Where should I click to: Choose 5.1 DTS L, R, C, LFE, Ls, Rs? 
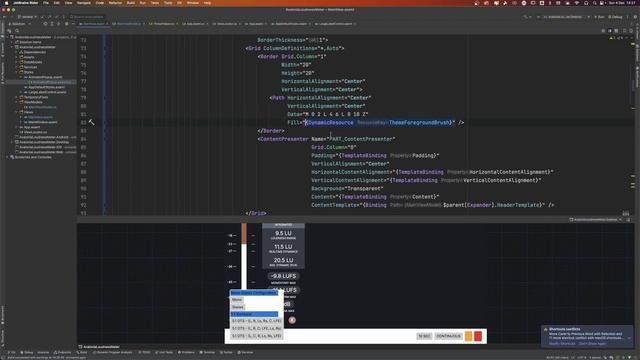click(x=256, y=329)
